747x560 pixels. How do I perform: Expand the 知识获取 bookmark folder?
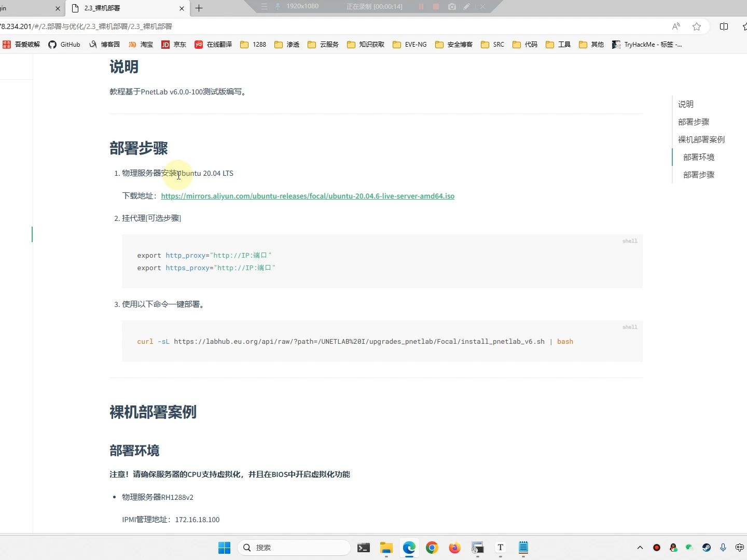[366, 45]
